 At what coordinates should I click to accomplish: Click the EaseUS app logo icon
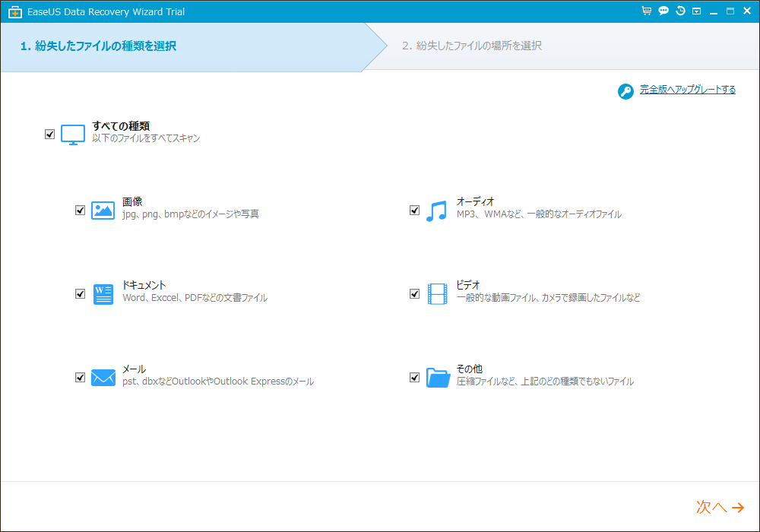click(x=15, y=12)
